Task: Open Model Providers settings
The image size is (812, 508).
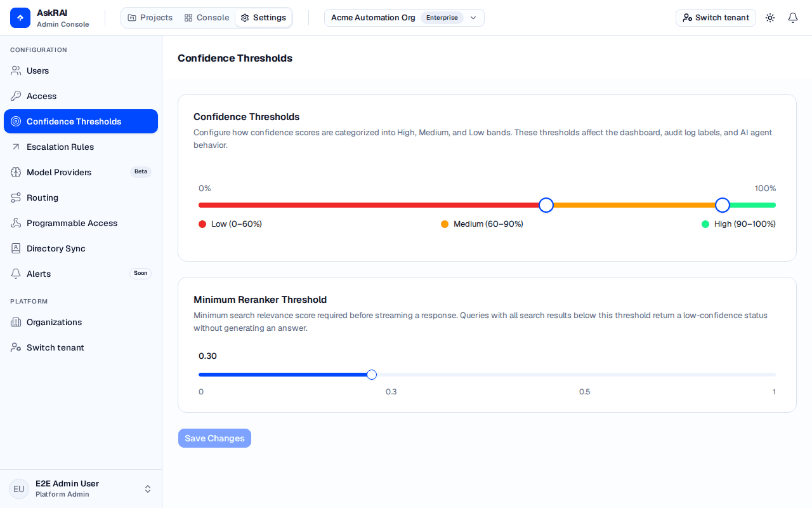Action: click(x=81, y=172)
